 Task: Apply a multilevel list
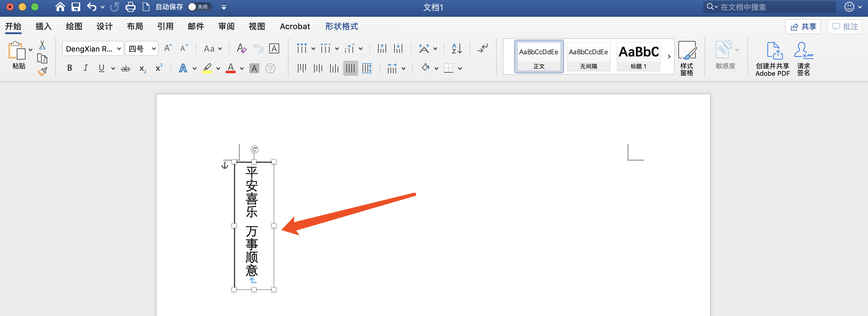coord(349,48)
